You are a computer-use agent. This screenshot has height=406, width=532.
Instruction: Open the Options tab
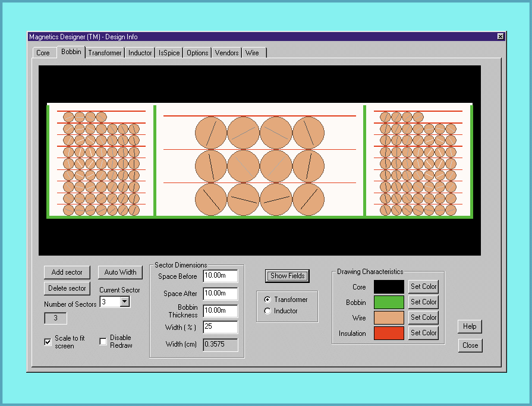pyautogui.click(x=197, y=53)
